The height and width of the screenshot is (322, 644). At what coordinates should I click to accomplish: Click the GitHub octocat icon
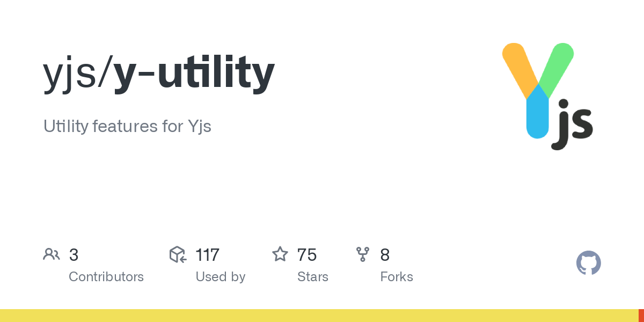tap(589, 263)
